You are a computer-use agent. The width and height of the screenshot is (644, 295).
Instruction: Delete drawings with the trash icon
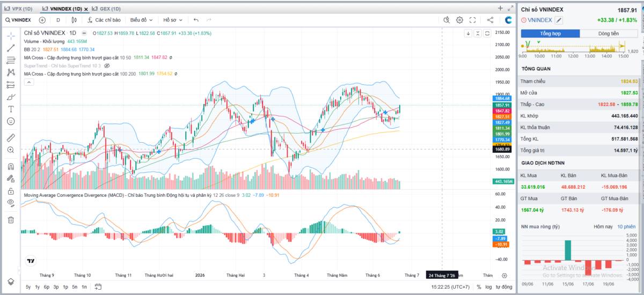[11, 219]
